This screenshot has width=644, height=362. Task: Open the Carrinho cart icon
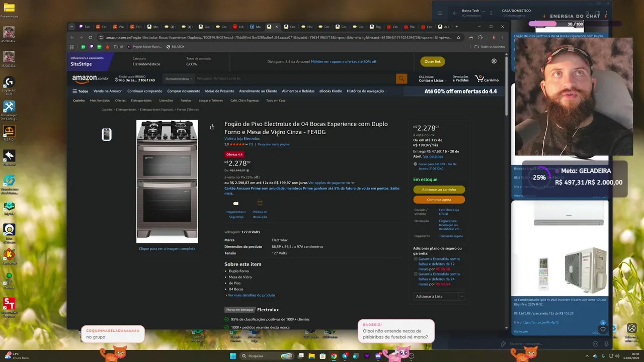tap(487, 79)
